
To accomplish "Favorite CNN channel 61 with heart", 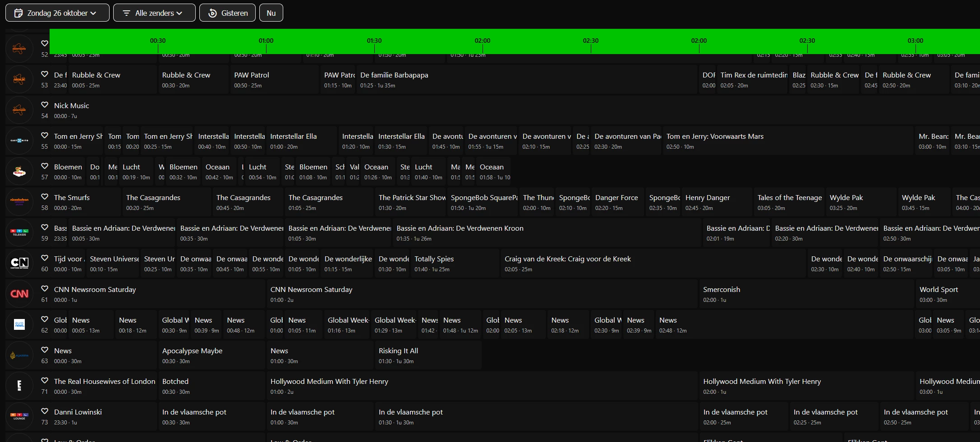I will click(45, 289).
